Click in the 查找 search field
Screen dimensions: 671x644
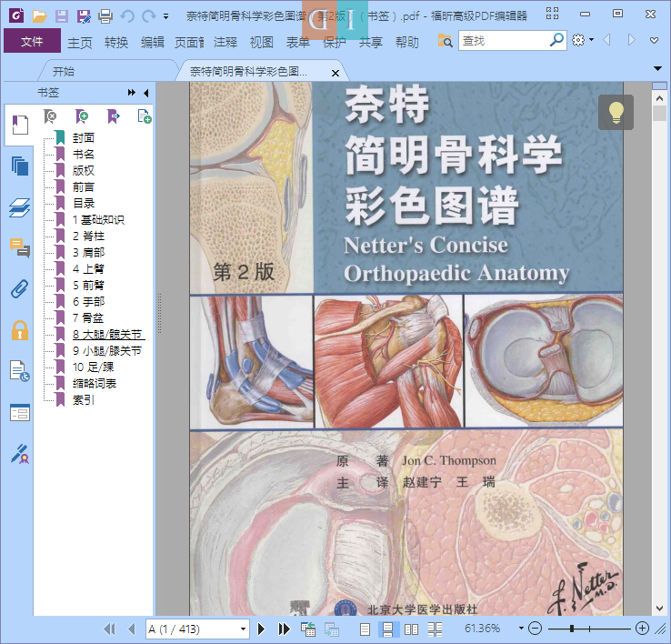(503, 41)
